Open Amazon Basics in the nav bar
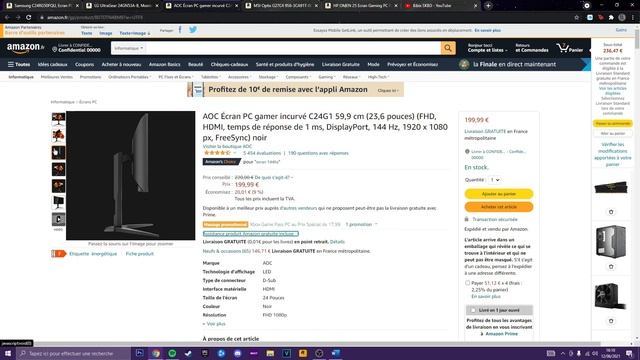The image size is (640, 360). 164,64
